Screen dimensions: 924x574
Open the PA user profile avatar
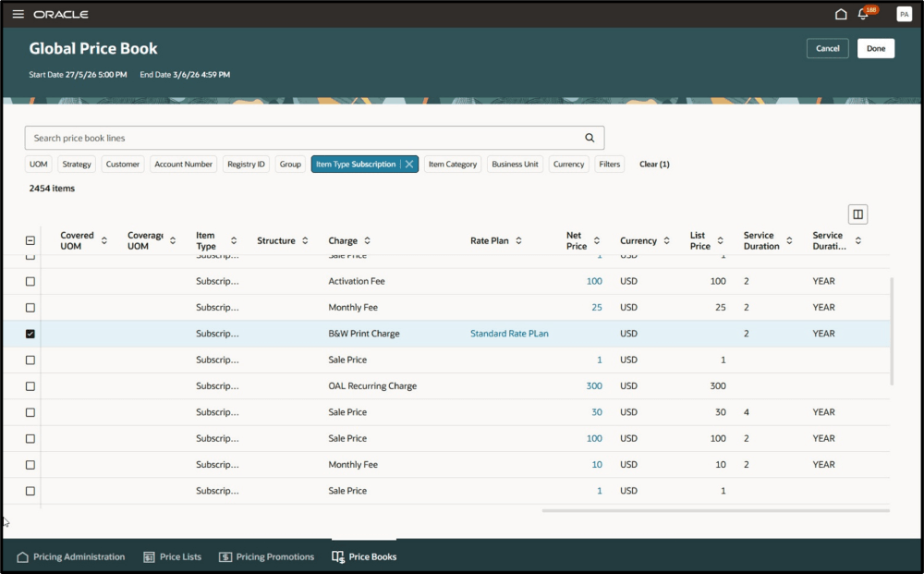[904, 14]
